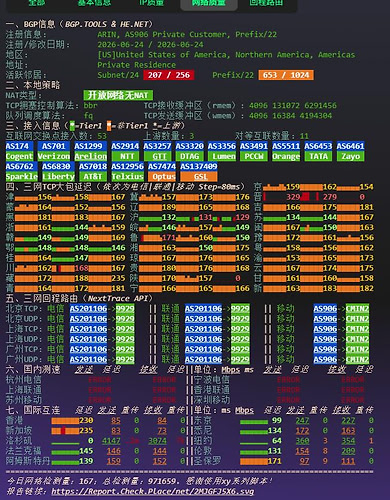Click the 今日网络检测量 statistics line
Viewport: 390px width, 500px height.
140,481
